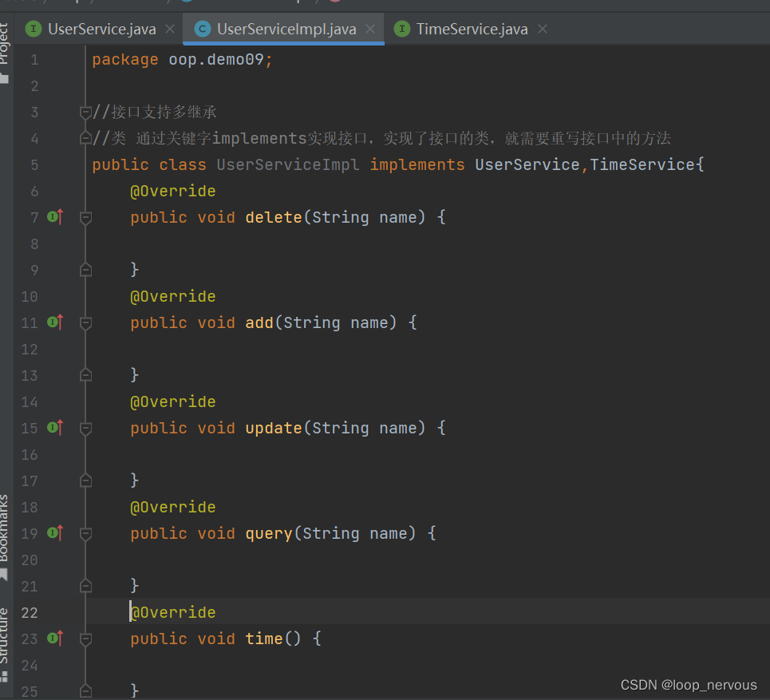Fold the delete method closing brace line 9
Image resolution: width=770 pixels, height=700 pixels.
[85, 270]
